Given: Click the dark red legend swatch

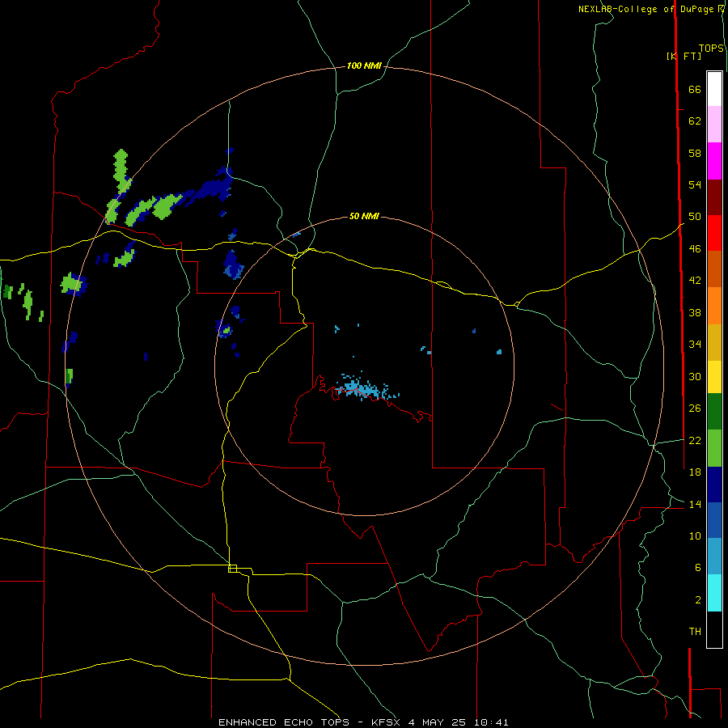Looking at the screenshot, I should click(714, 197).
